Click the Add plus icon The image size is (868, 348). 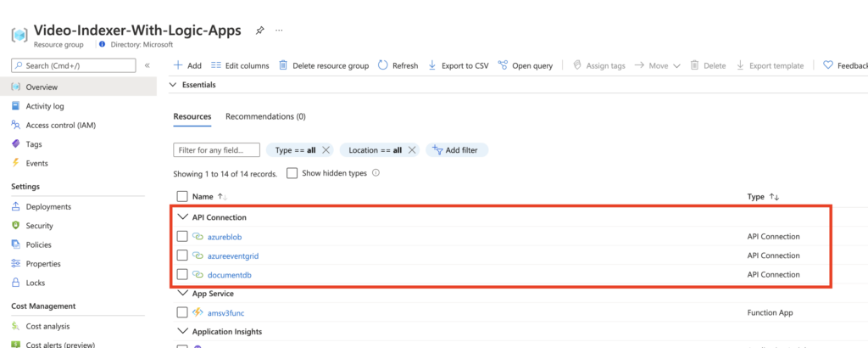[178, 65]
